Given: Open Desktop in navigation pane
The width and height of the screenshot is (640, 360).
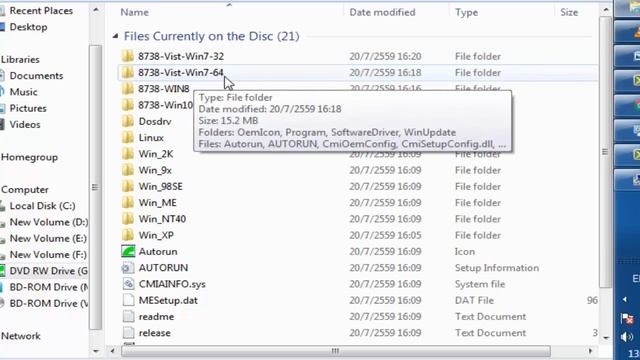Looking at the screenshot, I should coord(28,27).
